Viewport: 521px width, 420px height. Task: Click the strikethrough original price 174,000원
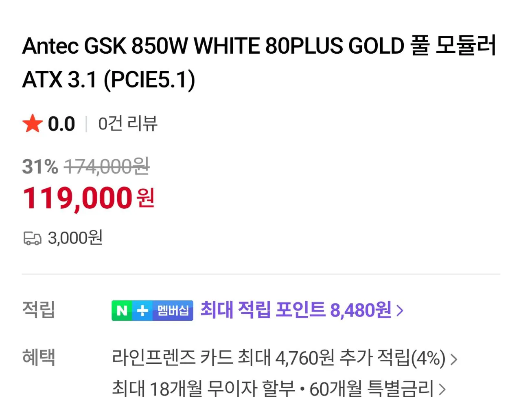(107, 167)
